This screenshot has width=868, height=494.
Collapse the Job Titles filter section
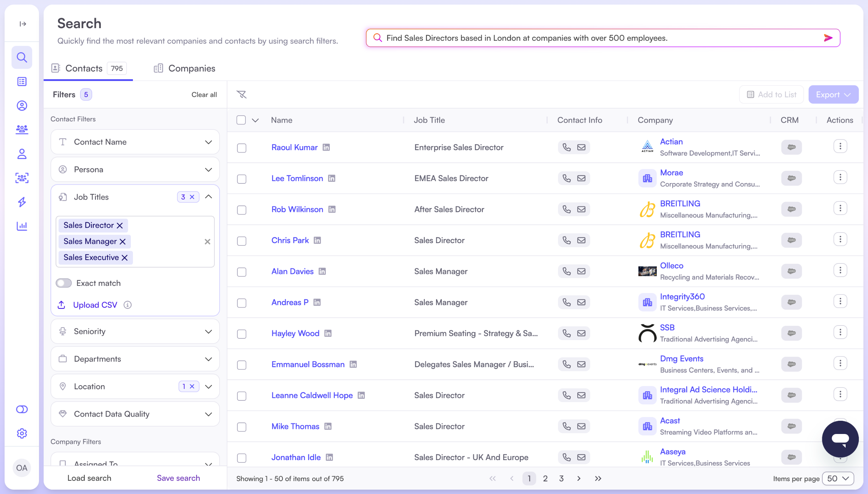pyautogui.click(x=209, y=196)
